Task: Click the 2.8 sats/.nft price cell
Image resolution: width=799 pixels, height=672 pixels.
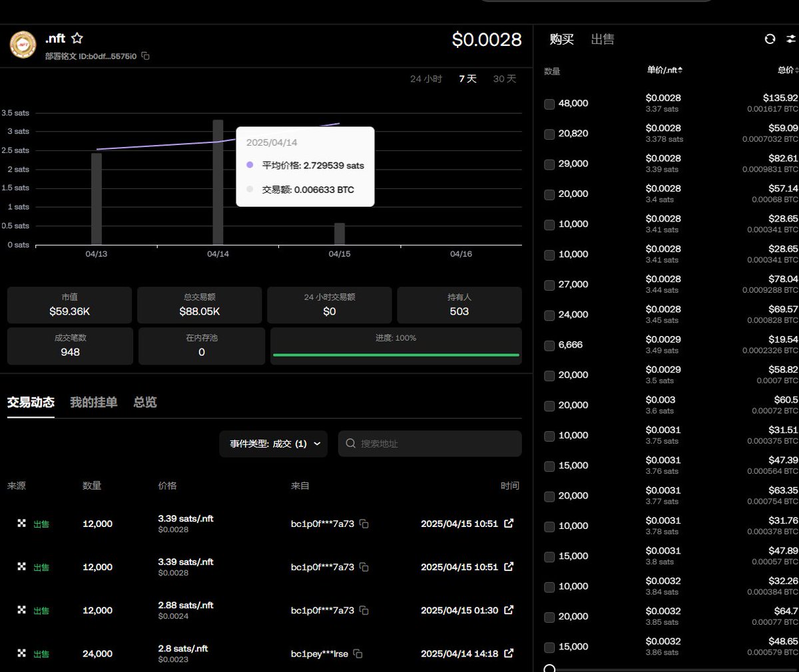Action: click(x=183, y=649)
